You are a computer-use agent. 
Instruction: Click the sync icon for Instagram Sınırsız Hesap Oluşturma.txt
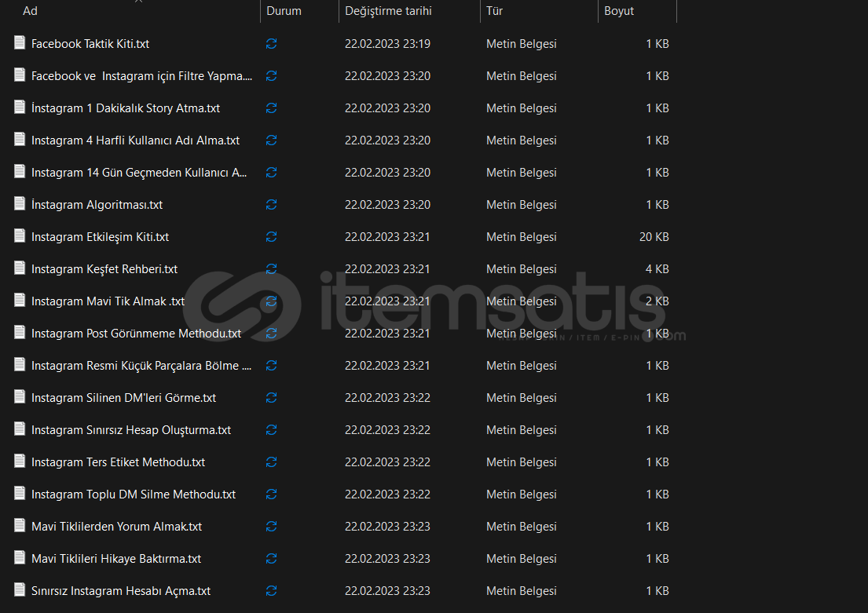pos(271,430)
